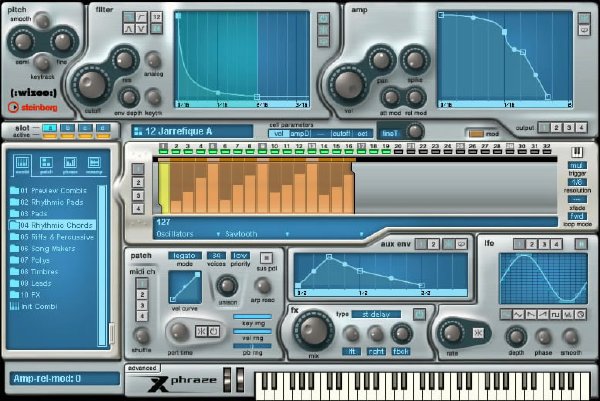The height and width of the screenshot is (401, 600).
Task: Select output 2
Action: [556, 128]
